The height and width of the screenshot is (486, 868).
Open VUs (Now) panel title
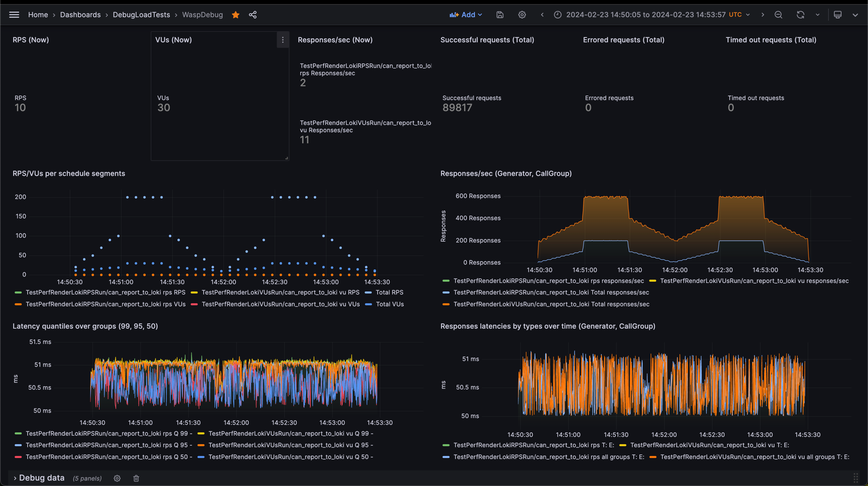click(173, 40)
